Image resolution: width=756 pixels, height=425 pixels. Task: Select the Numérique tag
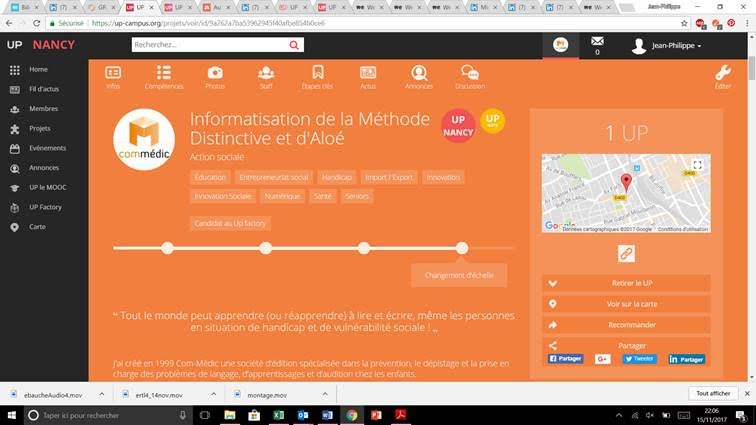pos(282,196)
